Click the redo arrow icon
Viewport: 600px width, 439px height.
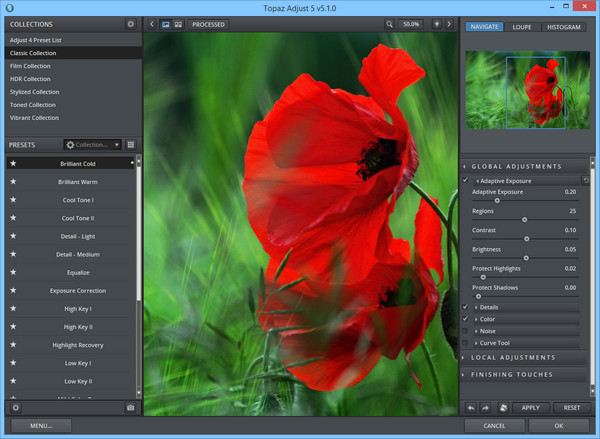485,407
